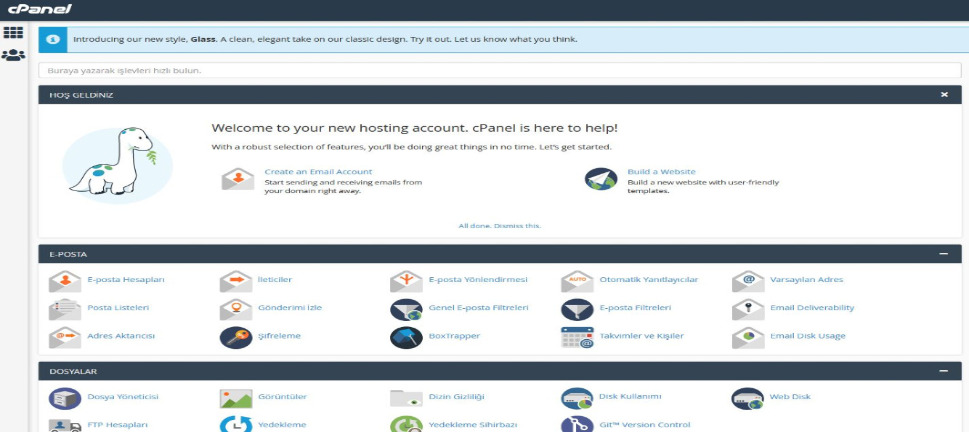Viewport: 969px width, 432px height.
Task: Click the Varsayılan Adres icon
Action: pyautogui.click(x=748, y=281)
